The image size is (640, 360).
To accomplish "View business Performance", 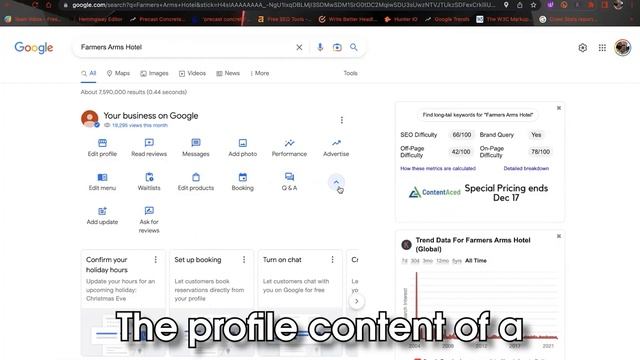I will coord(289,148).
